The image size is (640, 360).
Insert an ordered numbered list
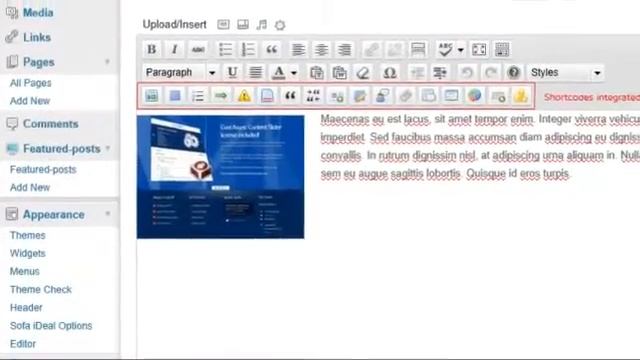pyautogui.click(x=248, y=49)
